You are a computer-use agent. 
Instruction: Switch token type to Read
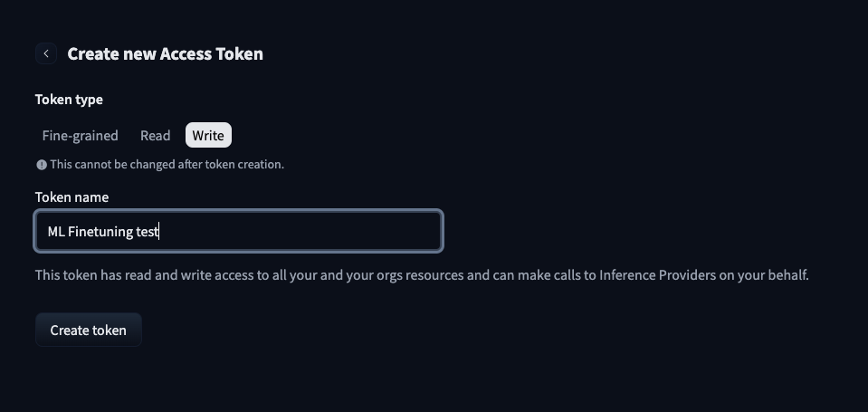tap(155, 136)
